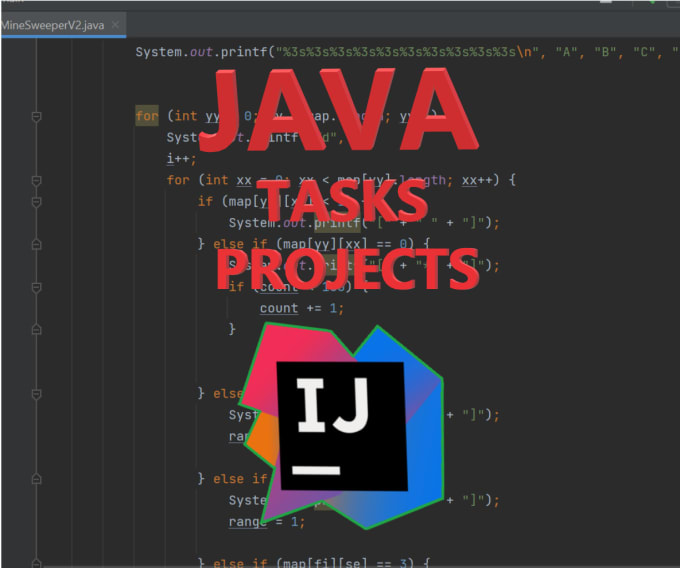Toggle fold marker on the lone '} else' line
Image resolution: width=680 pixels, height=568 pixels.
[36, 394]
